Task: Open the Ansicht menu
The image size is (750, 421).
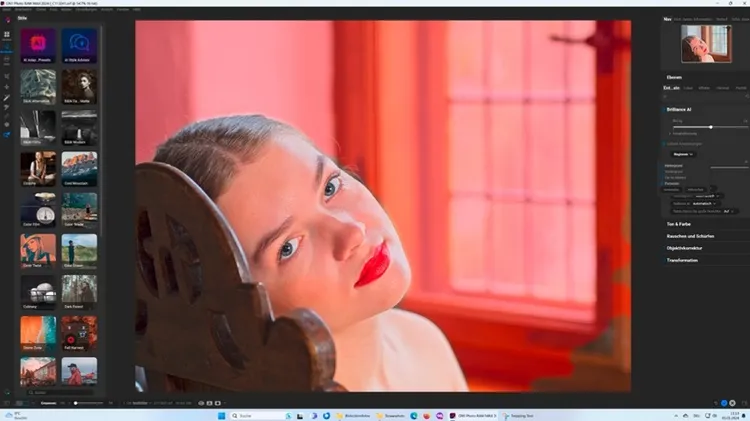Action: (x=107, y=10)
